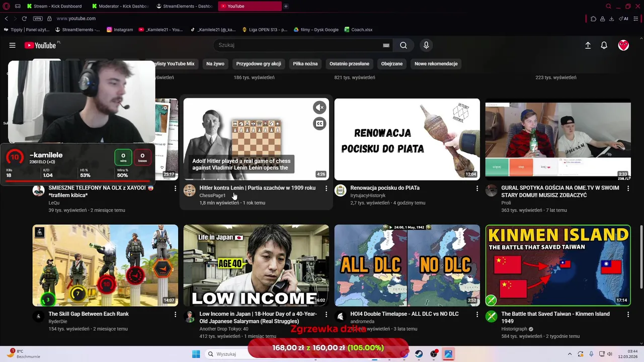The width and height of the screenshot is (644, 362).
Task: Open ChessPage1 channel link
Action: (212, 196)
